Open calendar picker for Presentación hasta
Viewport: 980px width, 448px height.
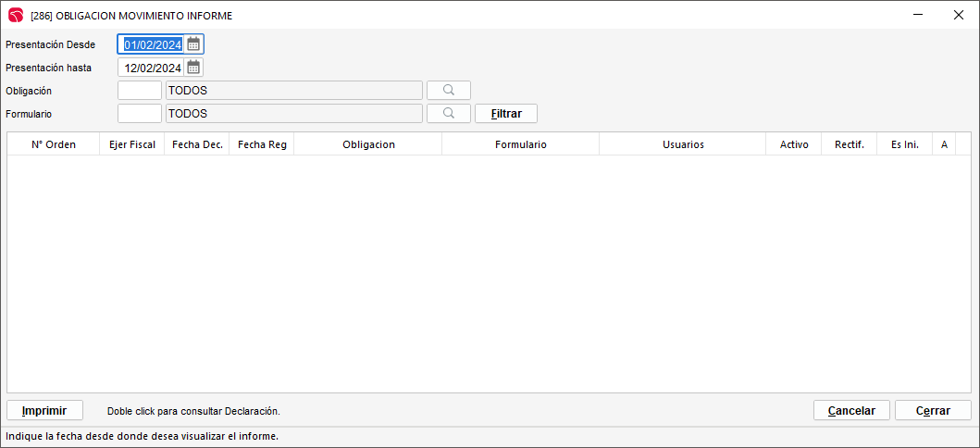pyautogui.click(x=193, y=68)
